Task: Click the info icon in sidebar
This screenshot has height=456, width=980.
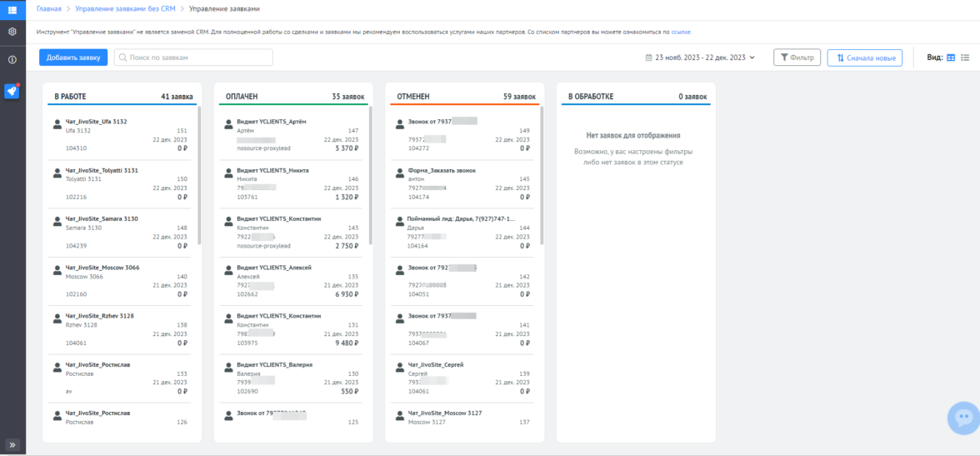Action: [x=12, y=60]
